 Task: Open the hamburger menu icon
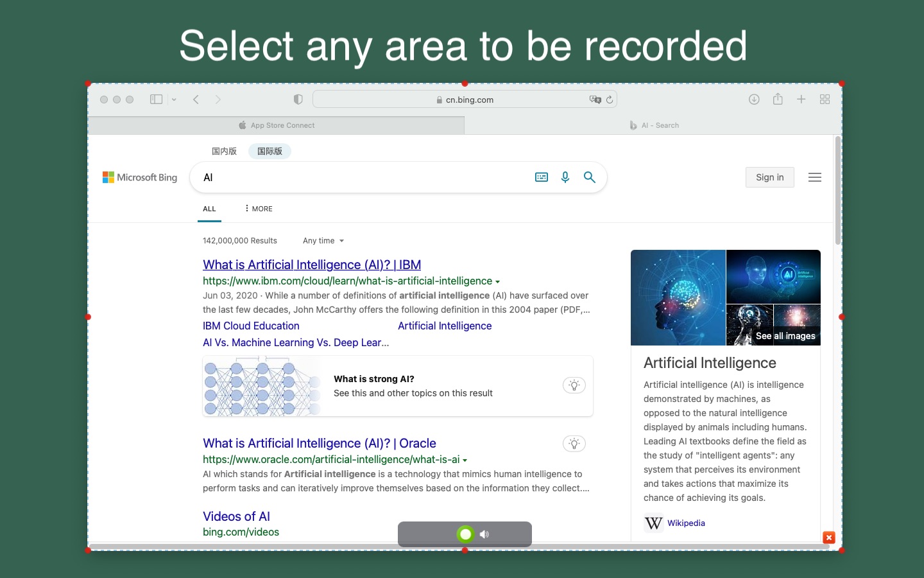click(x=815, y=177)
